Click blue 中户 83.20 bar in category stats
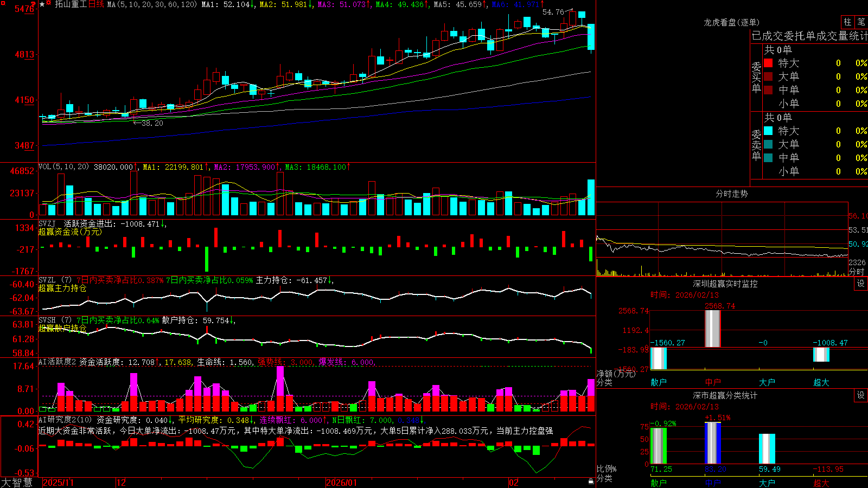The height and width of the screenshot is (488, 868). [x=713, y=443]
